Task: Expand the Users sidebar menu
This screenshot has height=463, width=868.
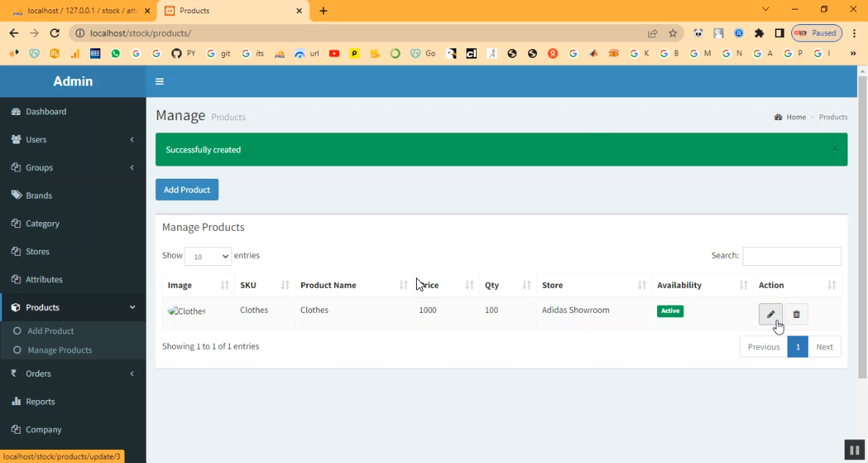Action: [73, 139]
